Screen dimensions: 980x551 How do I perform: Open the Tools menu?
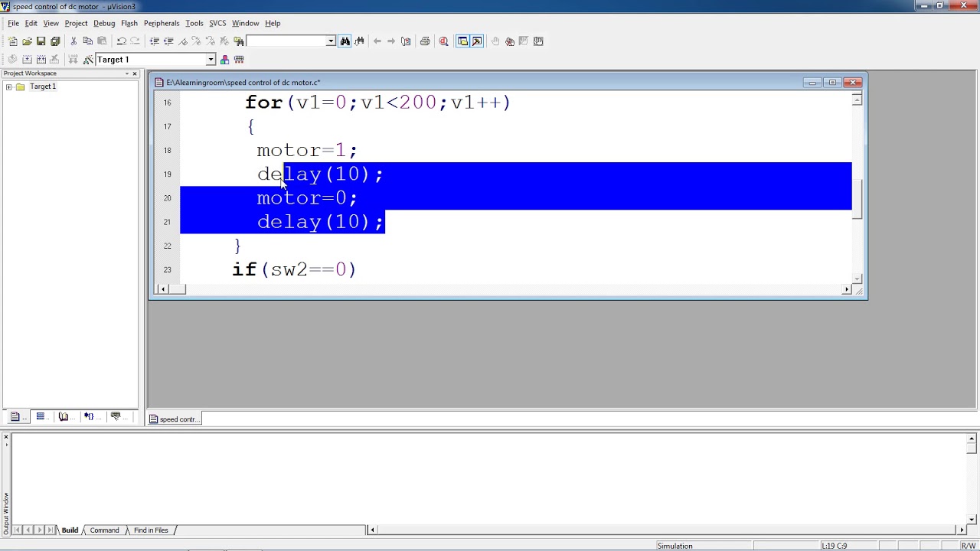pyautogui.click(x=194, y=23)
